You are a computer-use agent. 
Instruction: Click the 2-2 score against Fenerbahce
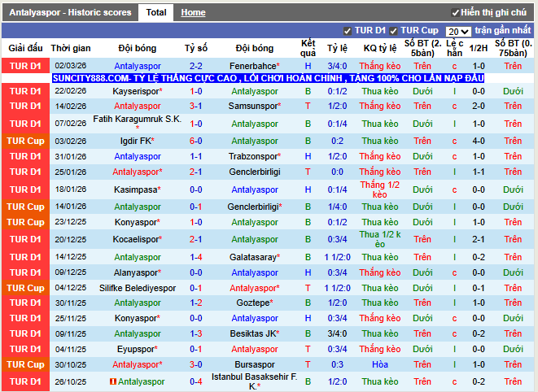196,66
